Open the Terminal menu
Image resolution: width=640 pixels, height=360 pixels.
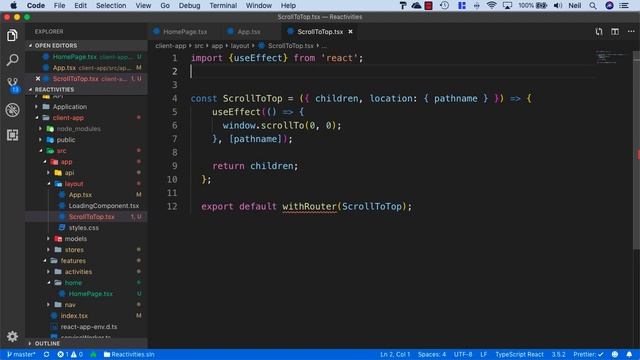click(223, 5)
